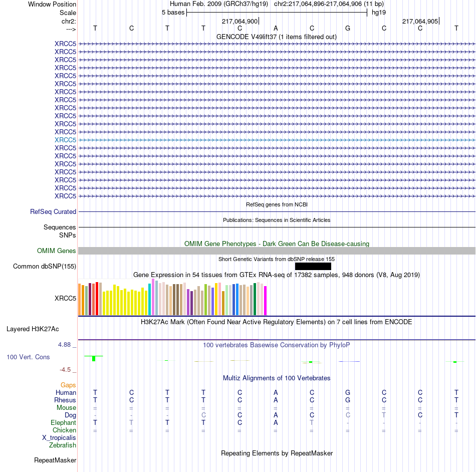Click the Layered H3K27Ac track label

point(33,329)
